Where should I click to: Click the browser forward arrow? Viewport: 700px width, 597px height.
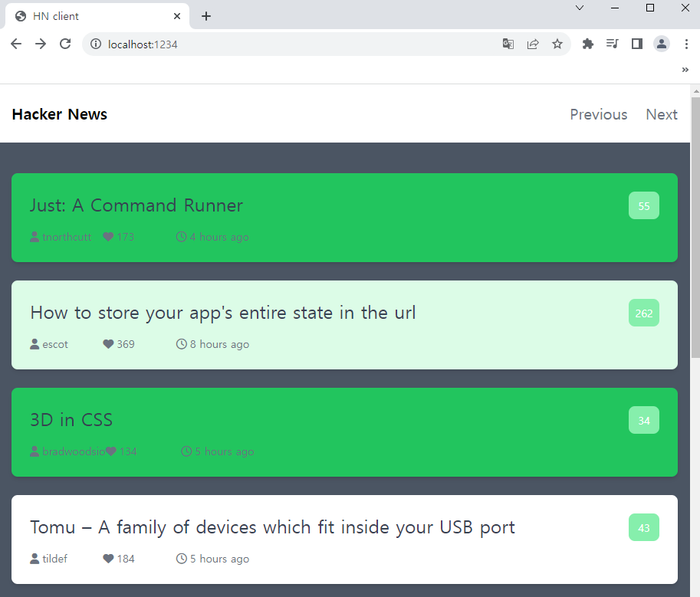coord(41,44)
